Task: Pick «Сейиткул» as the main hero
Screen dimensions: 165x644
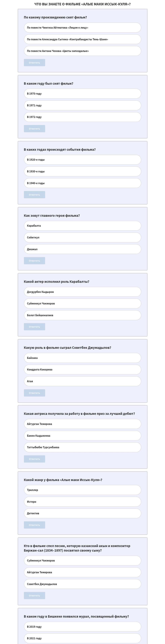Action: click(82, 238)
